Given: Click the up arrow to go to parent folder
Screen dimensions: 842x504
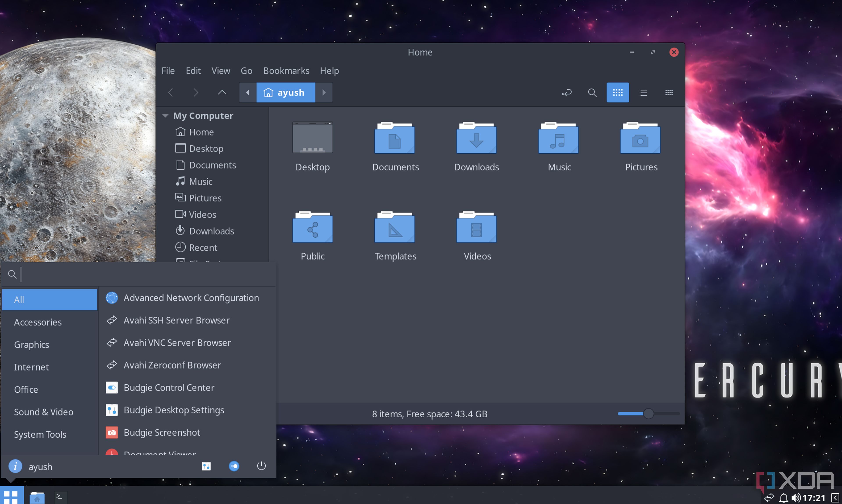Looking at the screenshot, I should [x=222, y=92].
